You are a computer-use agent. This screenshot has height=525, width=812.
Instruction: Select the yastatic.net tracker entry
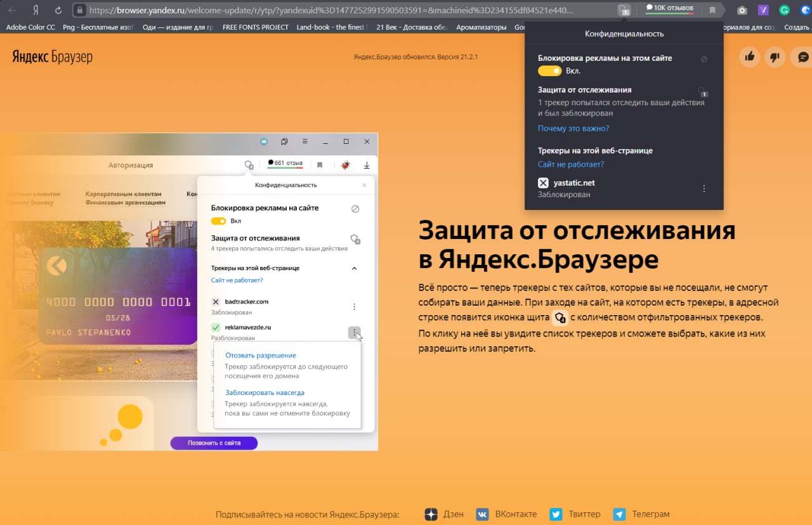click(x=624, y=188)
